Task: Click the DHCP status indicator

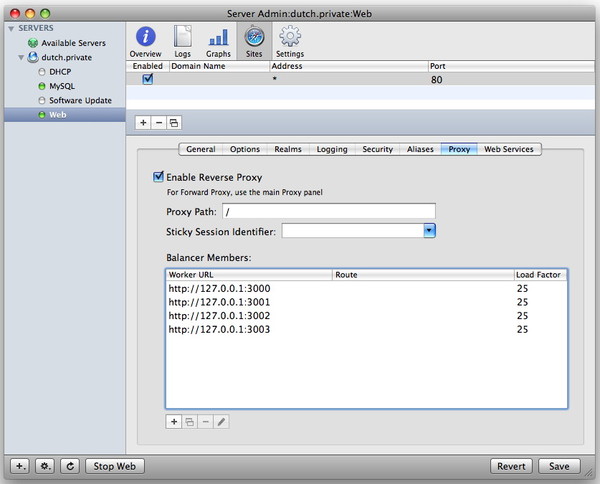Action: (x=42, y=72)
